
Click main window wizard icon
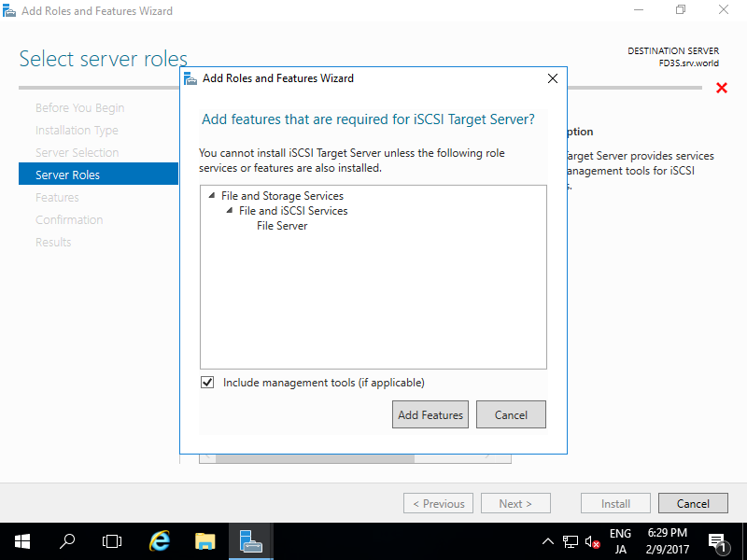point(9,10)
